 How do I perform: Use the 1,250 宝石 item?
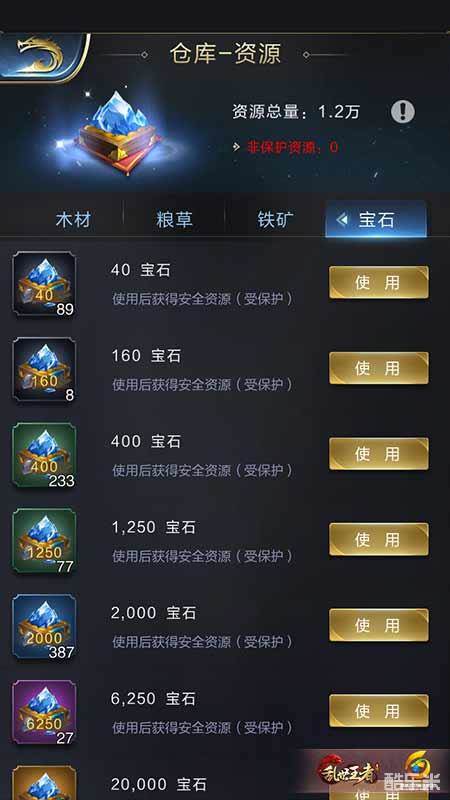[379, 539]
